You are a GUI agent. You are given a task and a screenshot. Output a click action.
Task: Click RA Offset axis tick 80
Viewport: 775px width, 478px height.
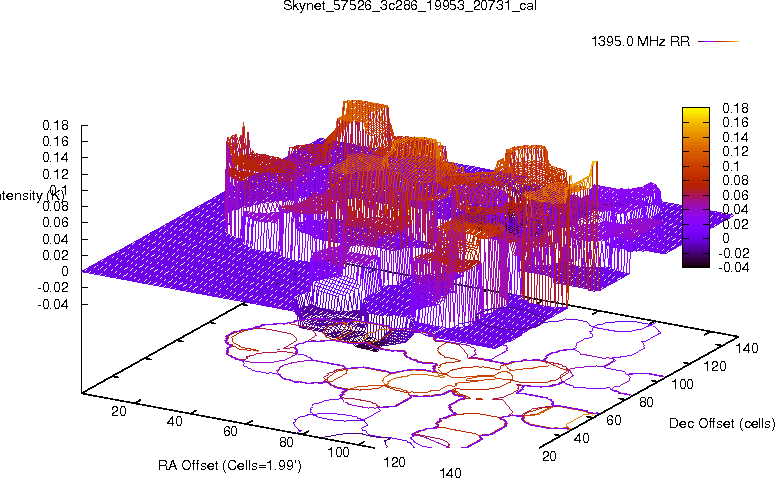click(286, 442)
